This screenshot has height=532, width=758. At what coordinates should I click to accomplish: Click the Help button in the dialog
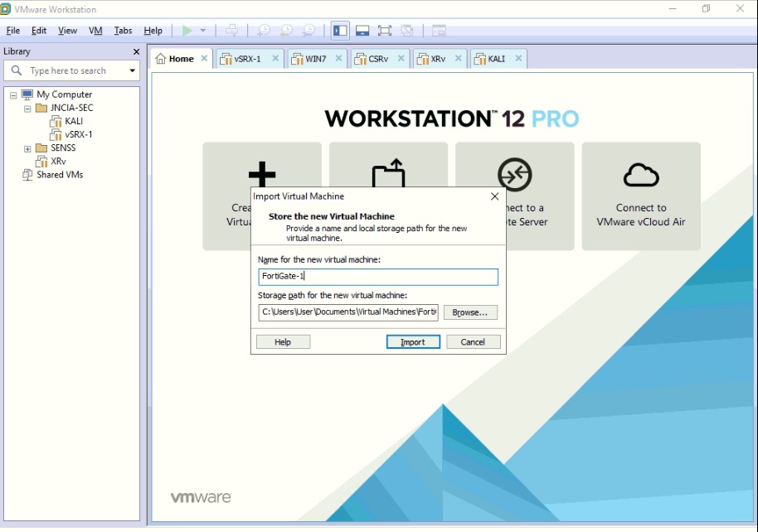tap(283, 342)
